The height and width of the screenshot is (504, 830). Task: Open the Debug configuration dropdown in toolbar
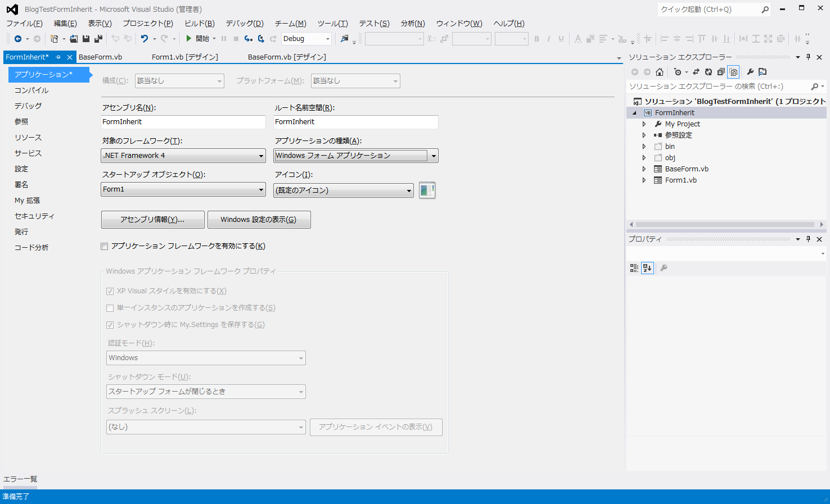pyautogui.click(x=306, y=39)
